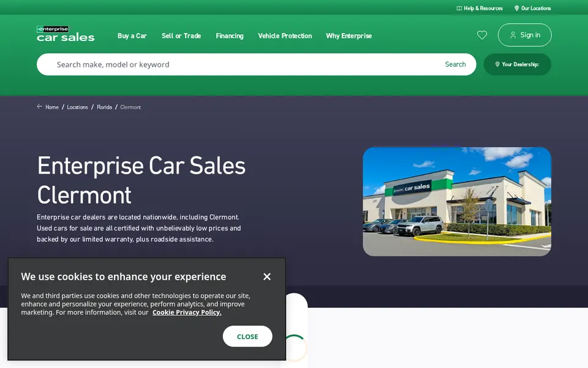The image size is (588, 368).
Task: Click the cookie banner heading text
Action: click(x=123, y=277)
